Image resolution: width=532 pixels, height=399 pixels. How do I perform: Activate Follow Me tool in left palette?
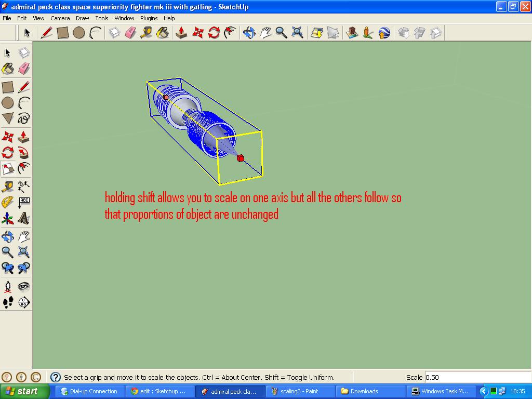point(24,153)
